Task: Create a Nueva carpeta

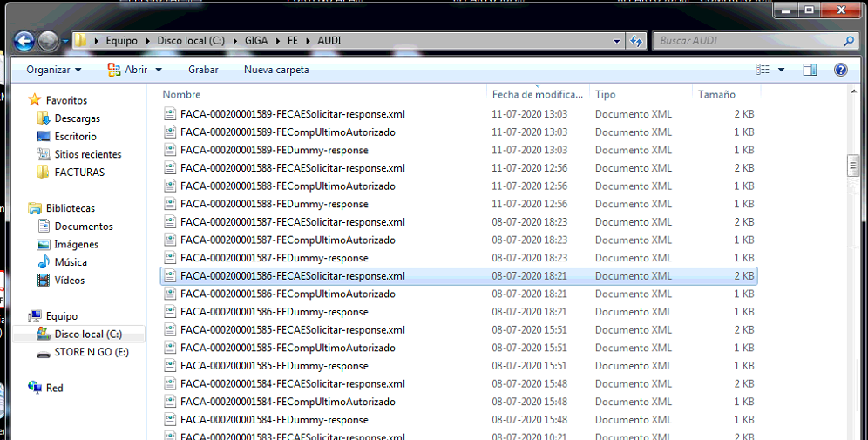Action: (x=276, y=70)
